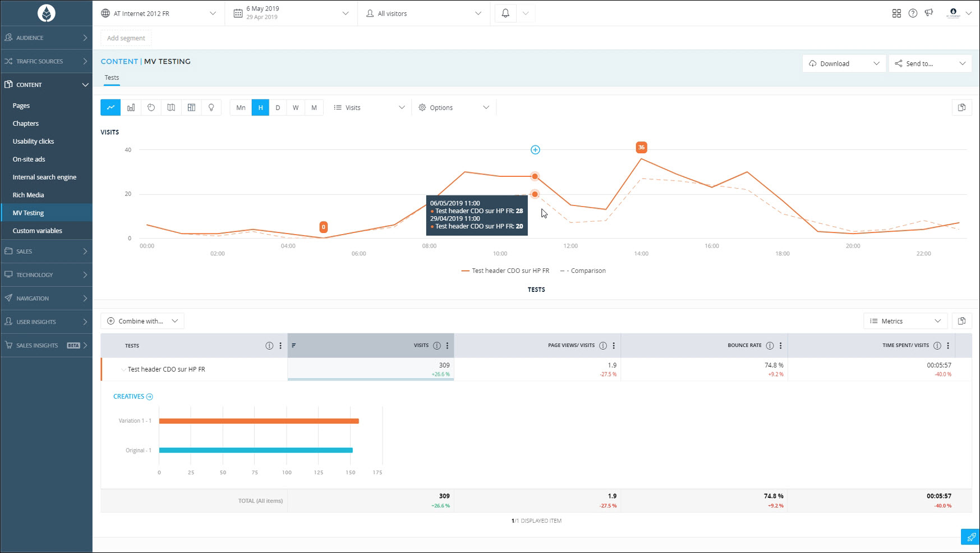Set granularity to Hours (H)

[260, 107]
